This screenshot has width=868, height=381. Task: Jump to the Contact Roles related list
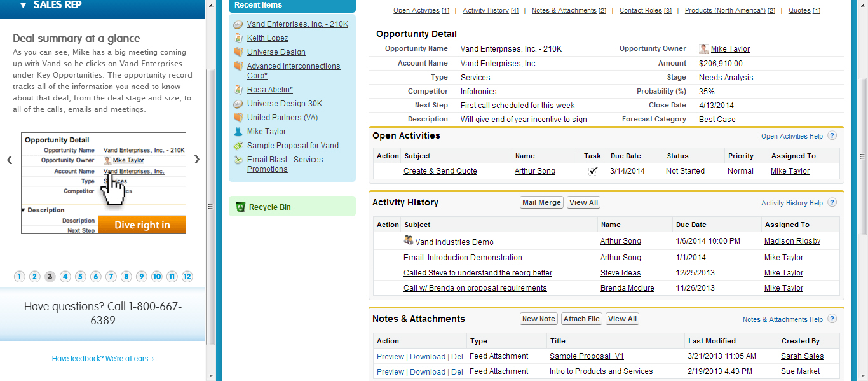[x=641, y=11]
